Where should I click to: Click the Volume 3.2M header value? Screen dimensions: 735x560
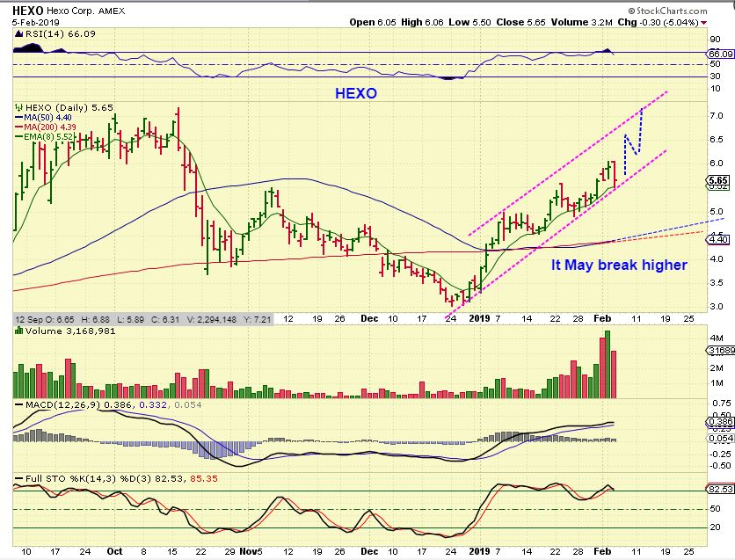tap(582, 23)
